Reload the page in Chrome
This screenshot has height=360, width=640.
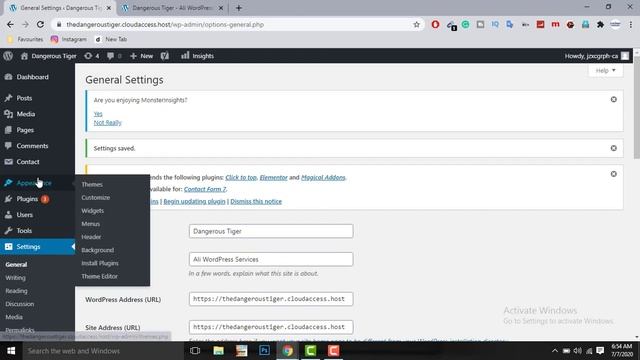point(40,24)
